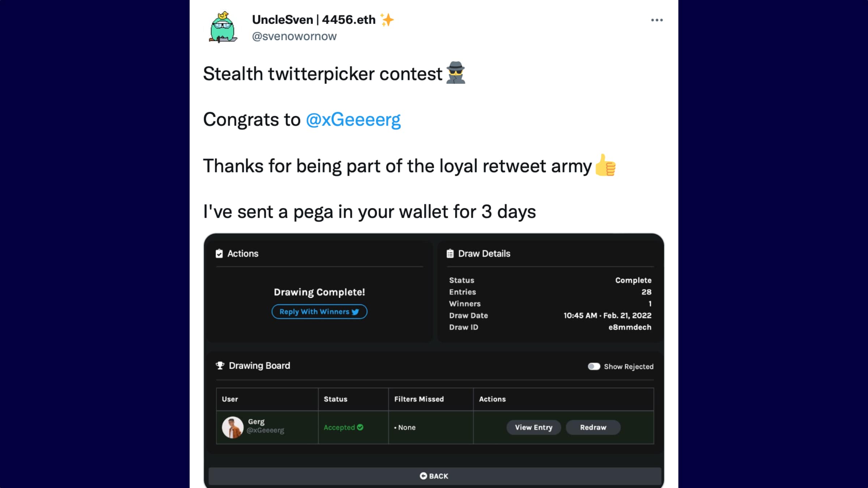Click the Drawing Board trophy icon
868x488 pixels.
pyautogui.click(x=220, y=365)
